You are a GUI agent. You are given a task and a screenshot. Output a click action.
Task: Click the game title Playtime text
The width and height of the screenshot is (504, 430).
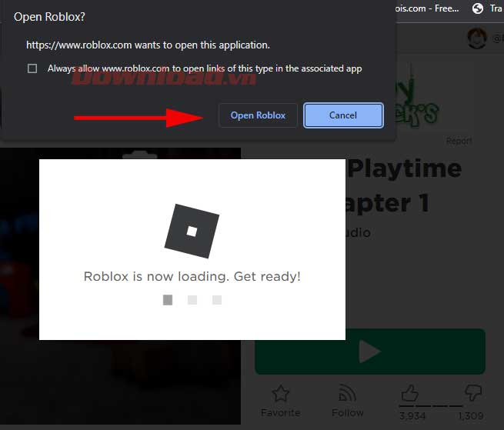[x=405, y=168]
